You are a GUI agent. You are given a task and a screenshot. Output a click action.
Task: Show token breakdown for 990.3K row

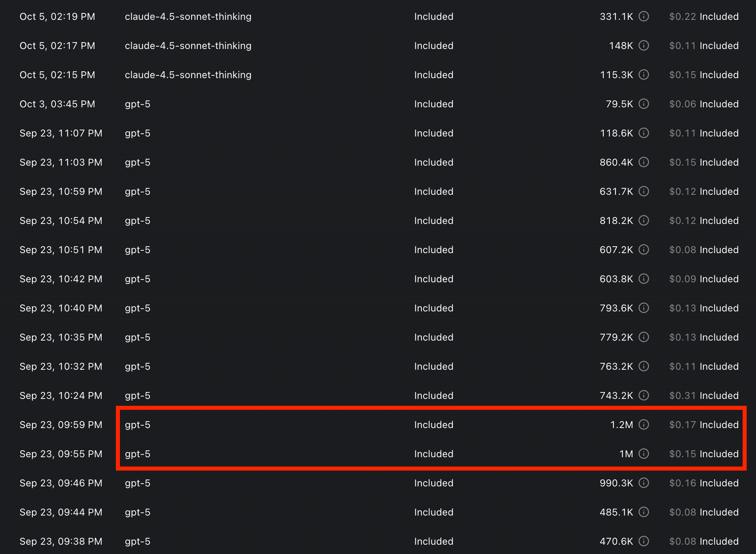point(644,483)
